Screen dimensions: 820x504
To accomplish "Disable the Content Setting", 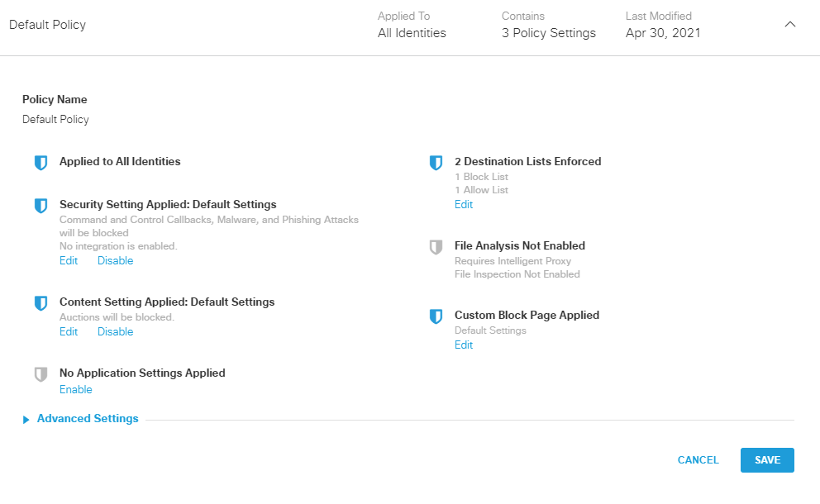I will point(115,332).
